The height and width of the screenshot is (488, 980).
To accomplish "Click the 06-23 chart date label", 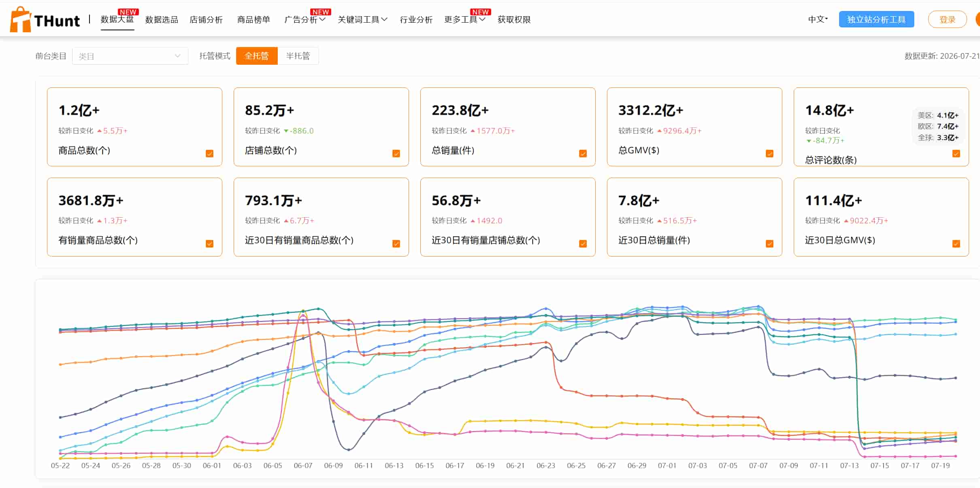I will (x=546, y=466).
